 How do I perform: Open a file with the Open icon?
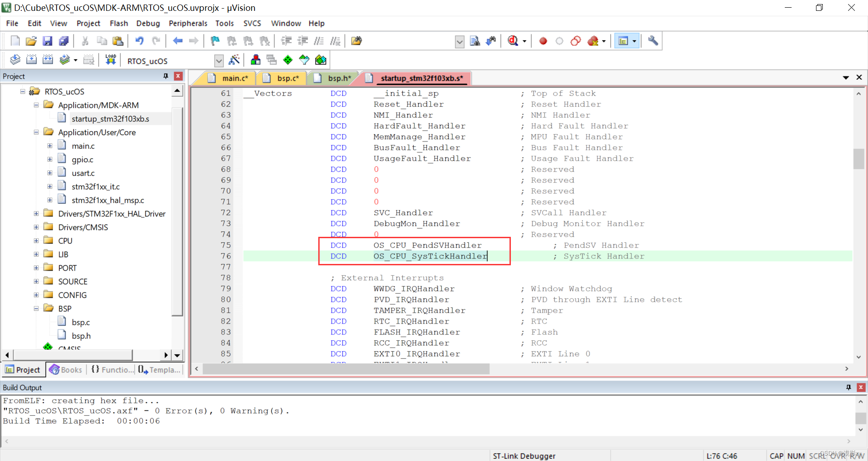(31, 41)
